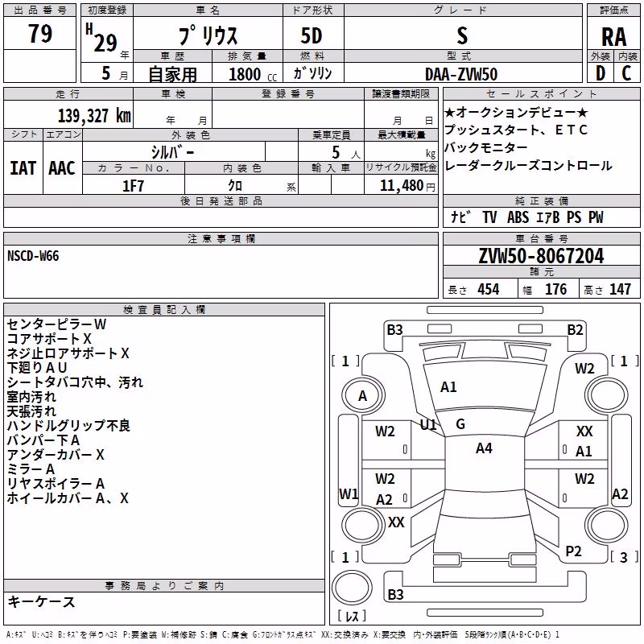Screen dimensions: 644x644
Task: Click the G windshield mark
Action: click(460, 424)
